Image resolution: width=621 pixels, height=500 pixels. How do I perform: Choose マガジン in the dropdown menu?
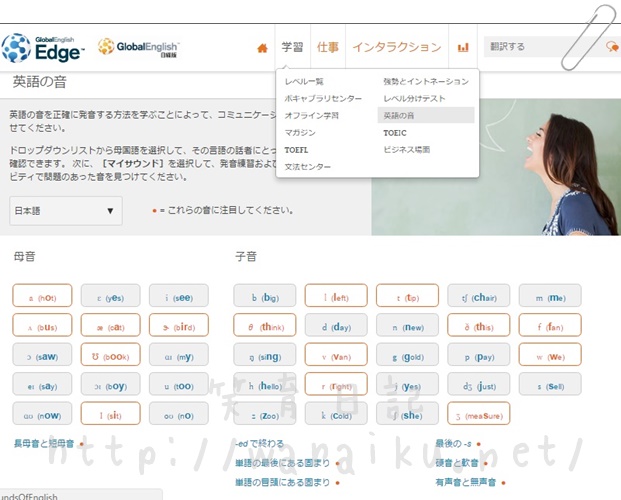pyautogui.click(x=300, y=133)
